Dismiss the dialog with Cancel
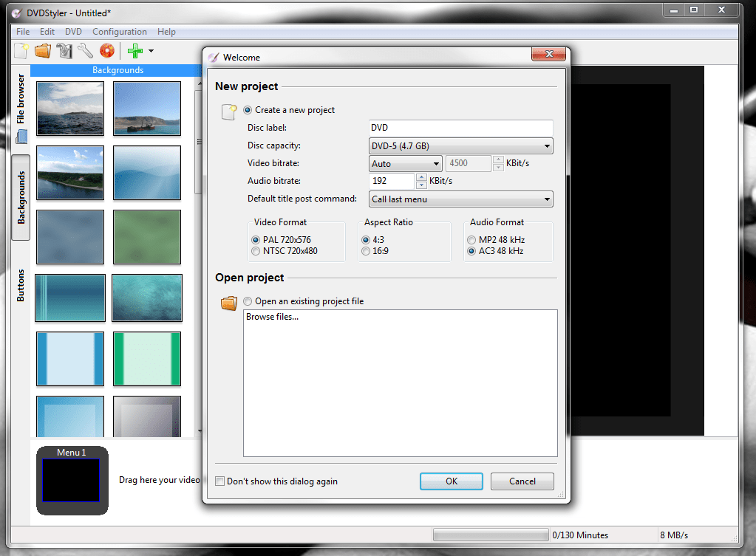 tap(522, 481)
